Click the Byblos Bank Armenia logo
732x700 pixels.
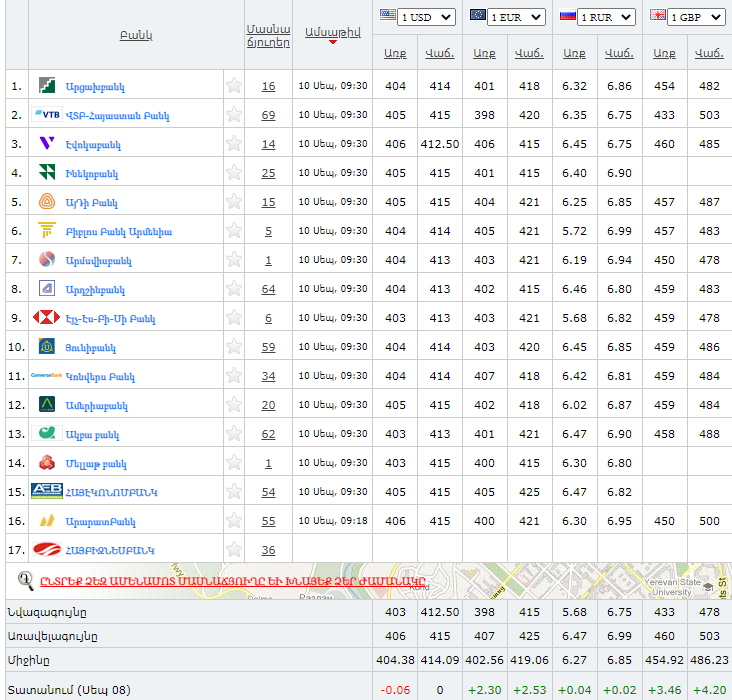tap(47, 230)
